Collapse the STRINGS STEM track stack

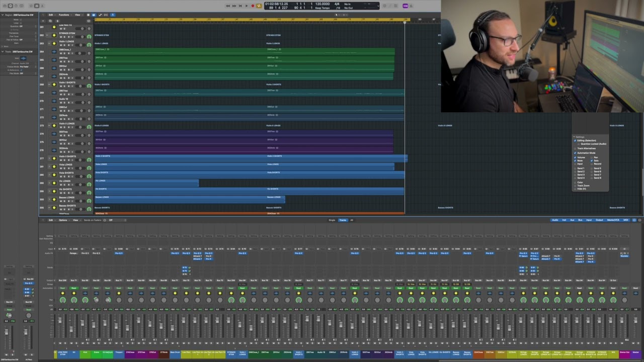click(x=47, y=35)
